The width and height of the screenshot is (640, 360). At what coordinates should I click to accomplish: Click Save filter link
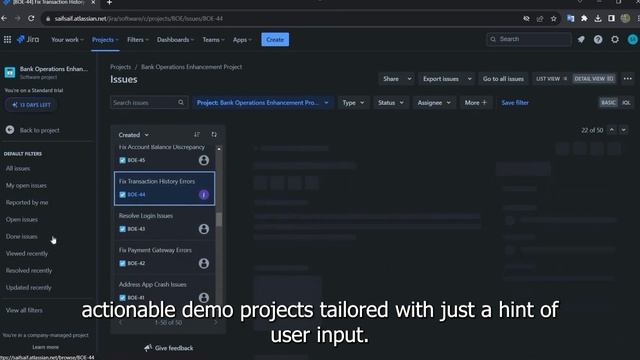tap(515, 102)
